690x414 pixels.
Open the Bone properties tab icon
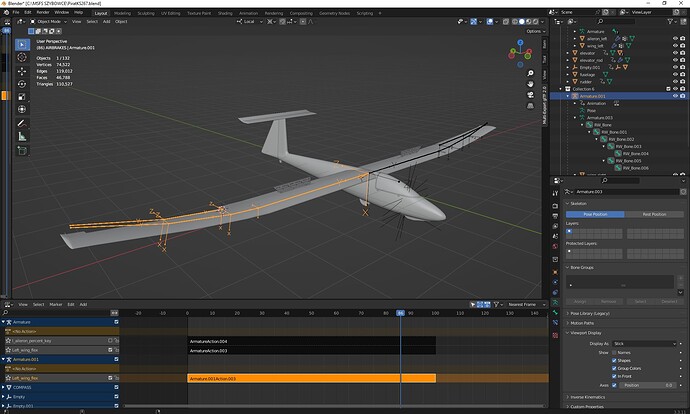[x=555, y=312]
